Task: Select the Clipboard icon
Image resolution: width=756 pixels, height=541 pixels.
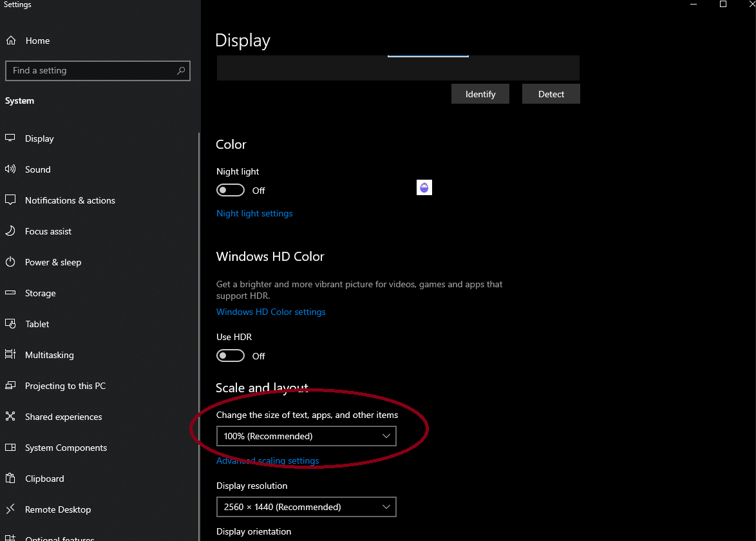Action: click(x=10, y=479)
